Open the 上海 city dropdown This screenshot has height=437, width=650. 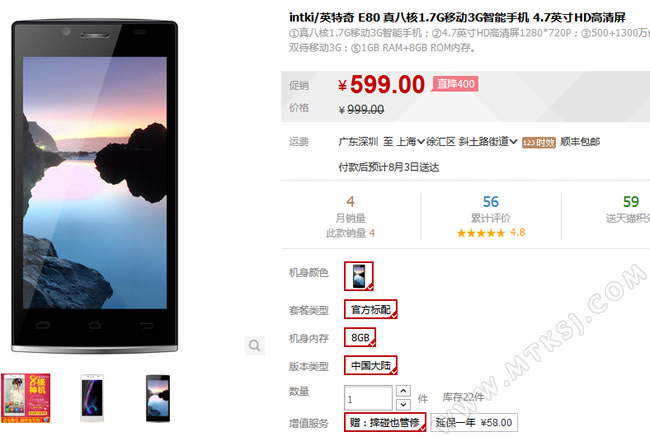(x=411, y=142)
